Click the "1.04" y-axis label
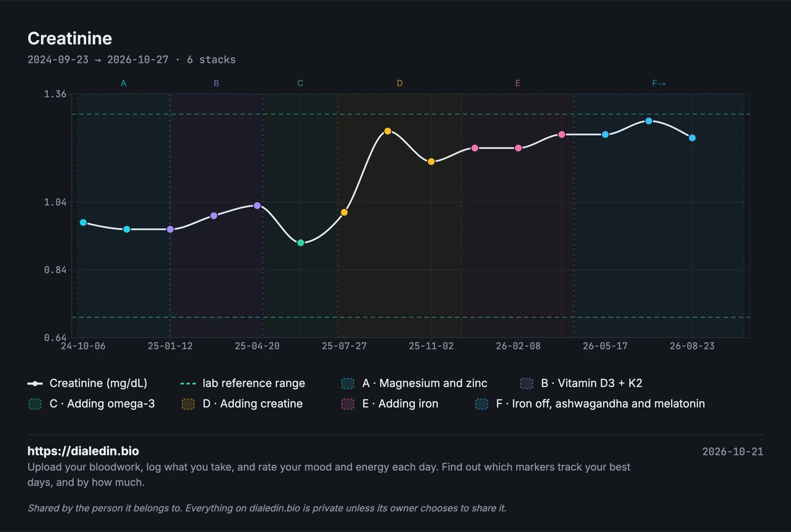Viewport: 791px width, 532px height. point(55,202)
